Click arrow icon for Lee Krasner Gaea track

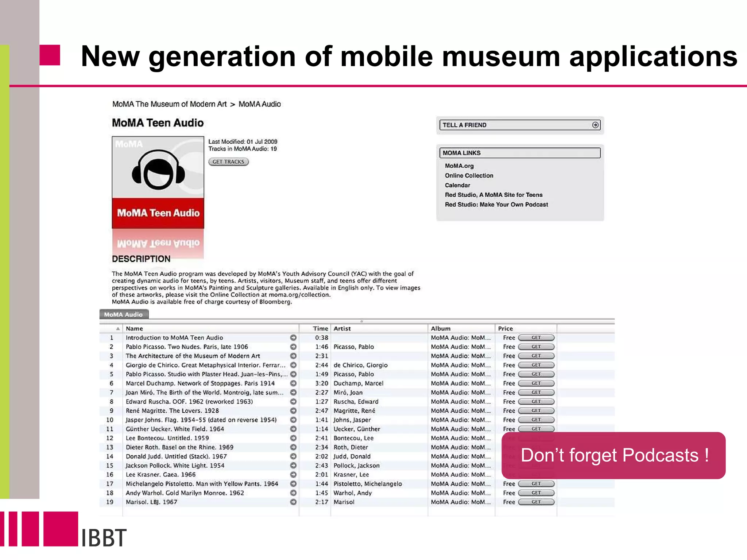[293, 475]
